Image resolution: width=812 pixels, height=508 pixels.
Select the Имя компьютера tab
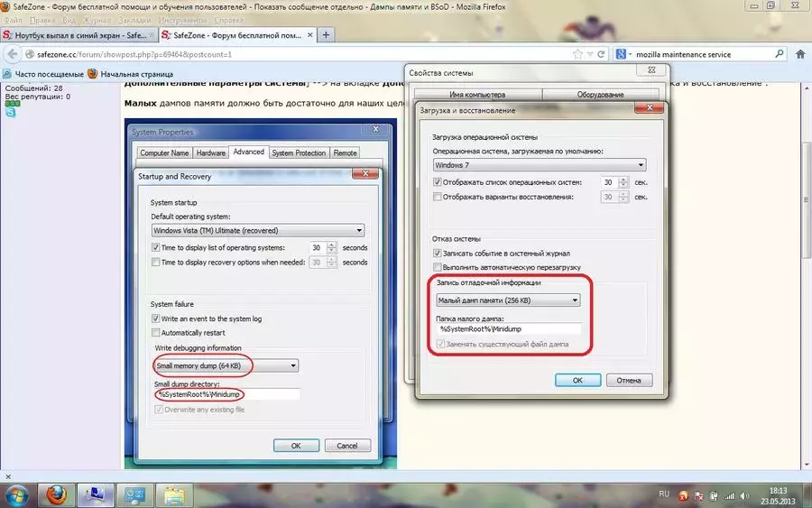477,94
